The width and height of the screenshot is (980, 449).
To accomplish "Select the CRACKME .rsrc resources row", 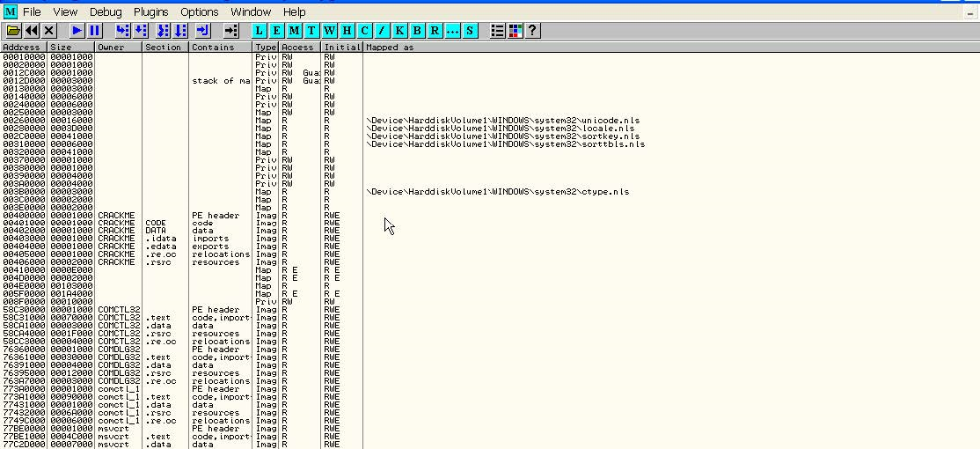I will pos(490,262).
